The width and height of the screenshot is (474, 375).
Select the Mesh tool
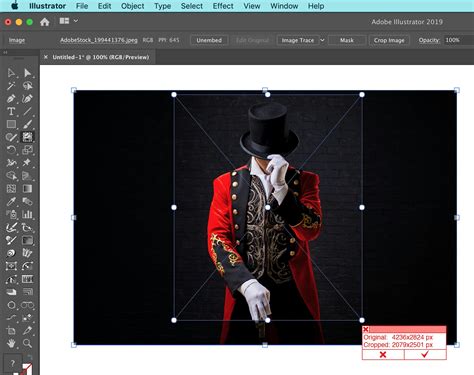tap(11, 189)
